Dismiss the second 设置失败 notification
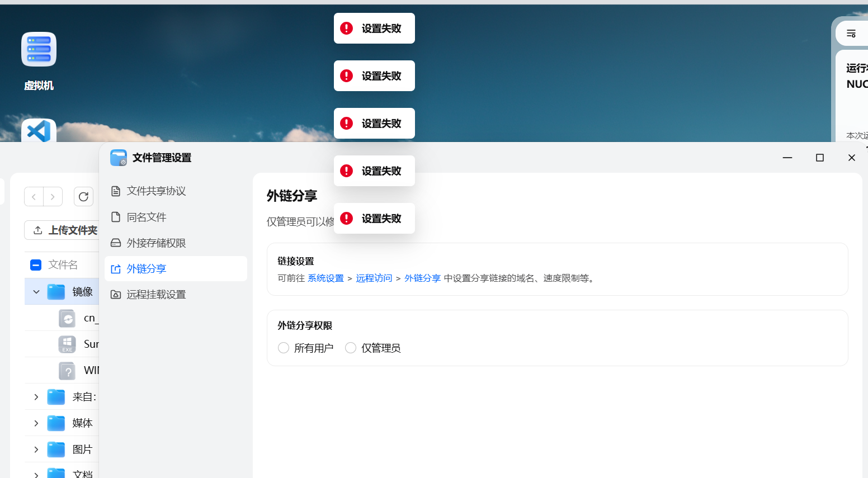 pos(374,75)
